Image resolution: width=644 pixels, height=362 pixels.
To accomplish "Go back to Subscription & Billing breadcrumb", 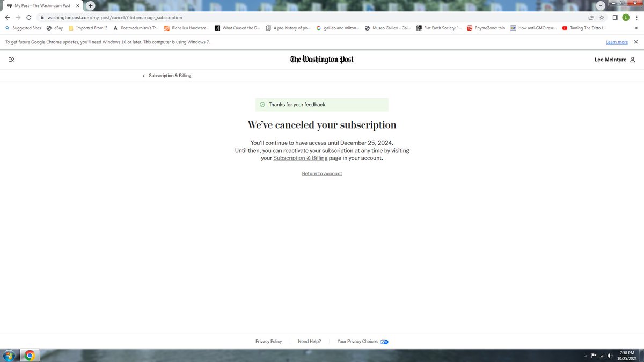I will pos(167,76).
